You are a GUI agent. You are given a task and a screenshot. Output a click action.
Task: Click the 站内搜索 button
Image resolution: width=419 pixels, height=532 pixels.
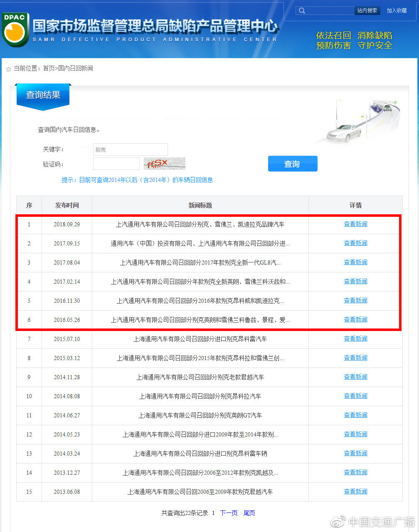pyautogui.click(x=367, y=10)
